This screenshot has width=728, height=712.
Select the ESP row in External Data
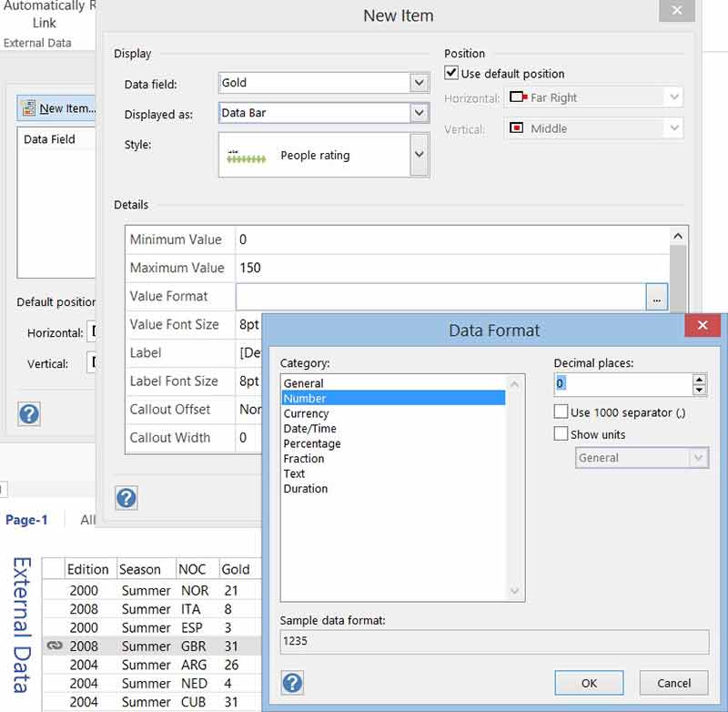click(x=152, y=627)
